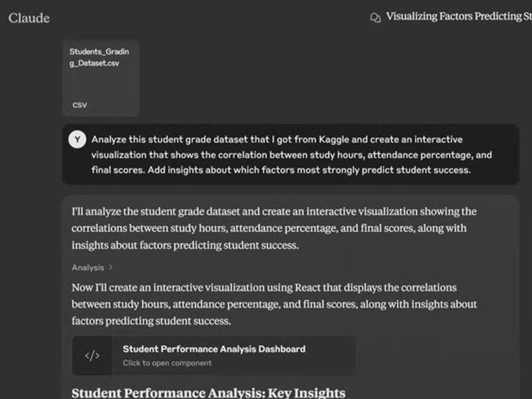This screenshot has width=532, height=399.
Task: Open the Students_Grading_Dataset.csv attachment thumbnail
Action: click(100, 78)
